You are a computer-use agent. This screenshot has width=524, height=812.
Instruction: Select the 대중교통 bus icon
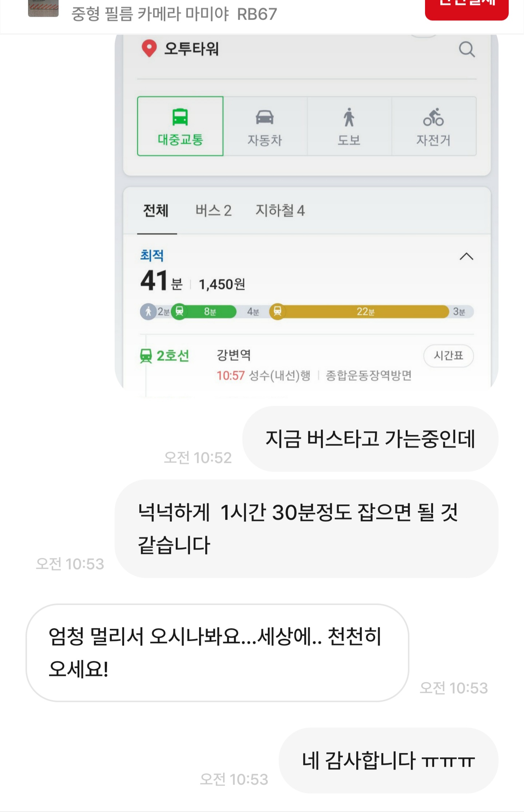coord(180,117)
